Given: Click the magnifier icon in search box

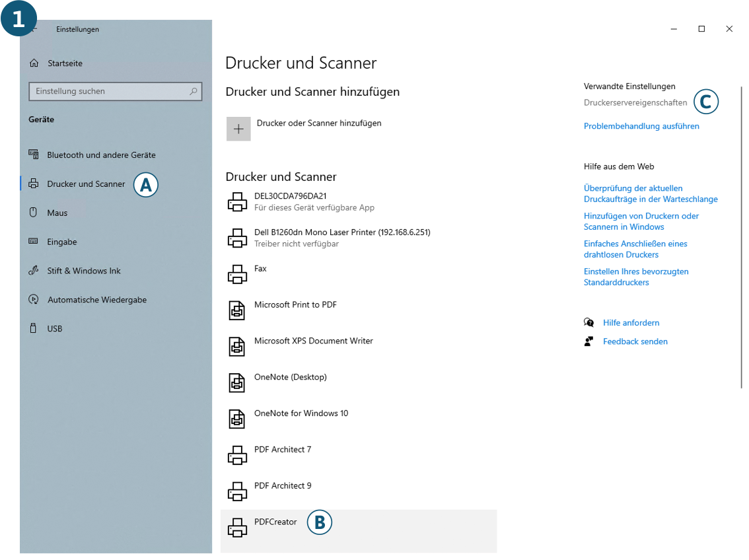Looking at the screenshot, I should point(194,90).
